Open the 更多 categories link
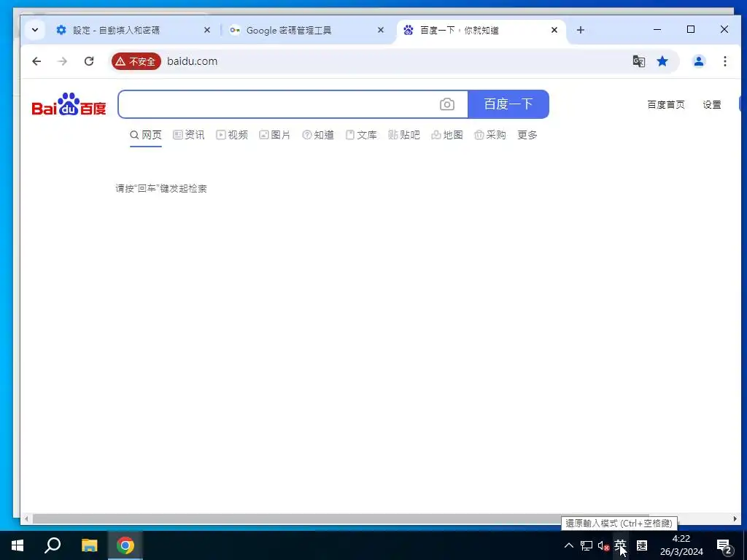This screenshot has height=560, width=747. (527, 135)
